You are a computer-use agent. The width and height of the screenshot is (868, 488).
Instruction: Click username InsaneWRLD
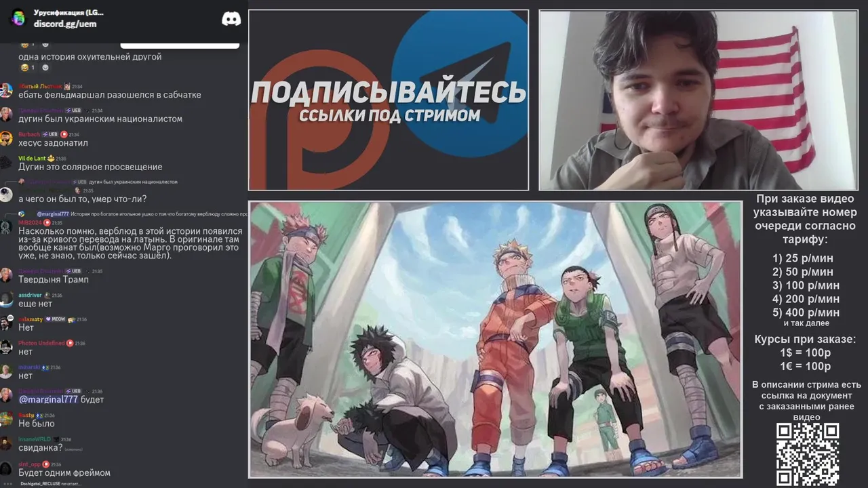point(34,439)
